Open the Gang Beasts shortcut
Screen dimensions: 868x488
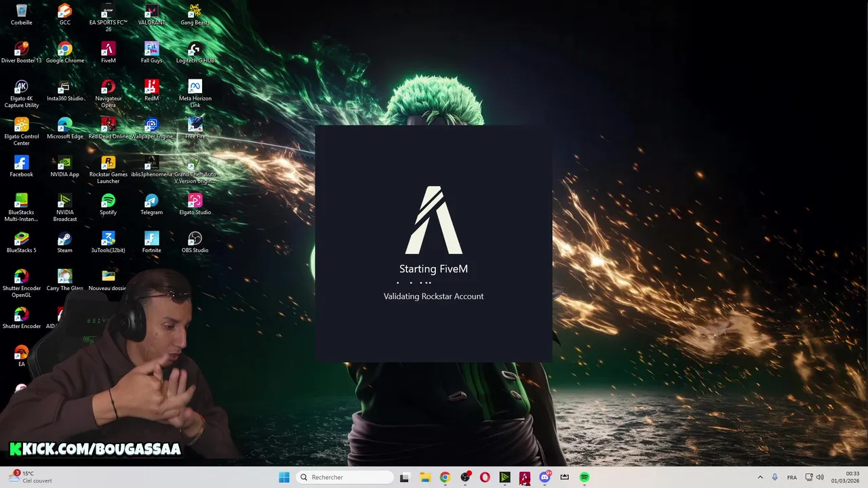[195, 15]
